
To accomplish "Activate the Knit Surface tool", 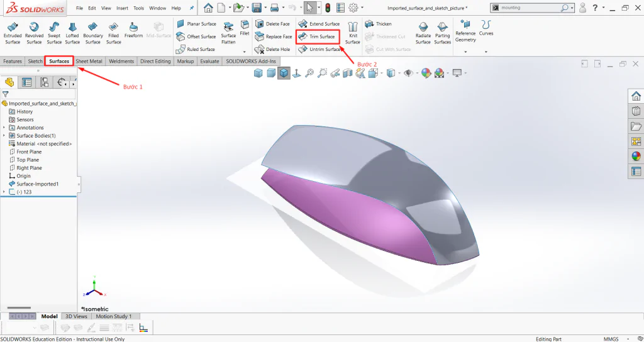I will pyautogui.click(x=352, y=33).
